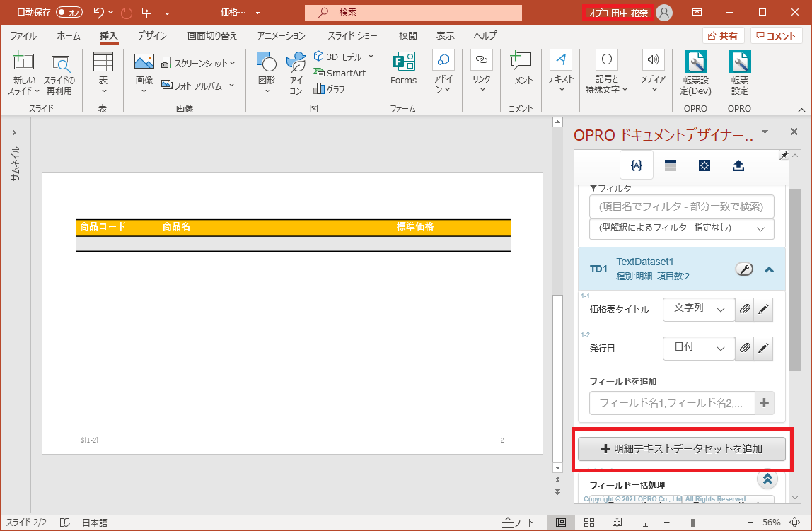Collapse the TextDataset1 section
This screenshot has width=812, height=531.
(770, 269)
